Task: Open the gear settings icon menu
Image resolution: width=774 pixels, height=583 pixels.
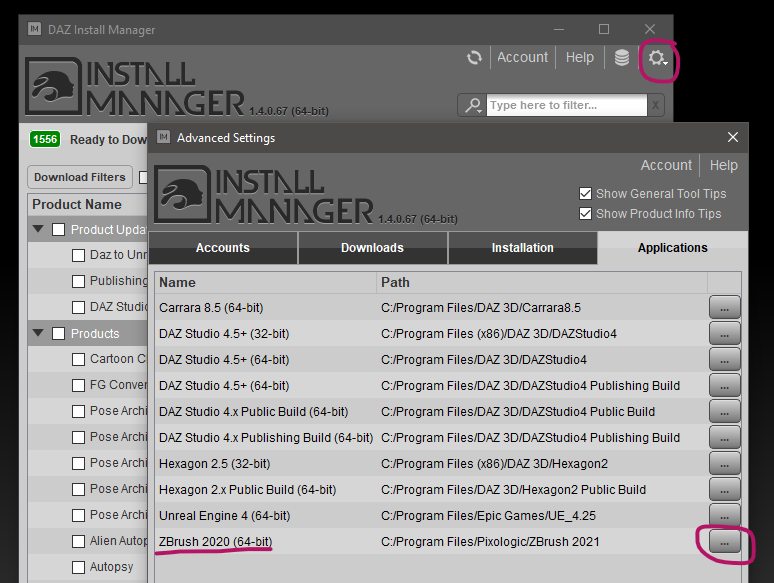Action: point(658,58)
